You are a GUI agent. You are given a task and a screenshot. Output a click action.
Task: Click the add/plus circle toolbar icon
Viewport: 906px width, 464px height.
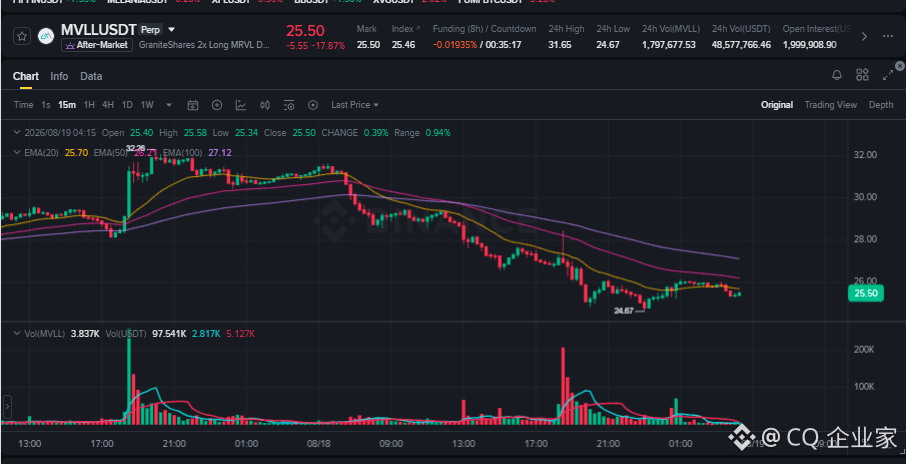coord(217,105)
